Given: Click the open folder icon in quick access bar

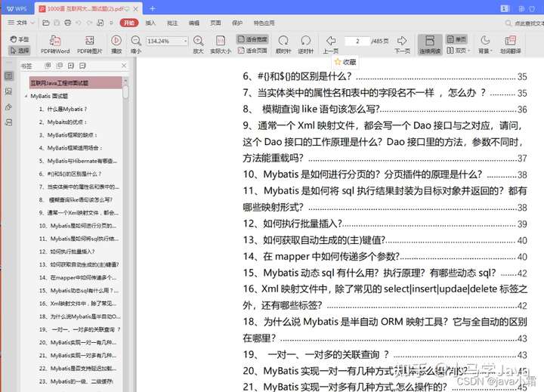Looking at the screenshot, I should pyautogui.click(x=46, y=23).
